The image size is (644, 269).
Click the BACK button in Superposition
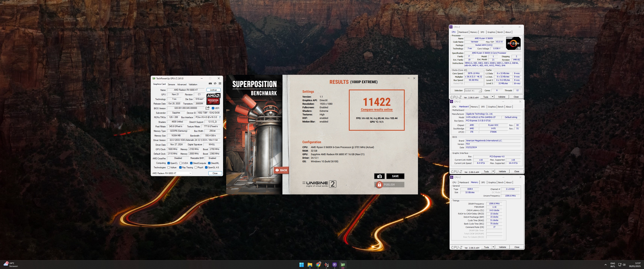coord(281,170)
